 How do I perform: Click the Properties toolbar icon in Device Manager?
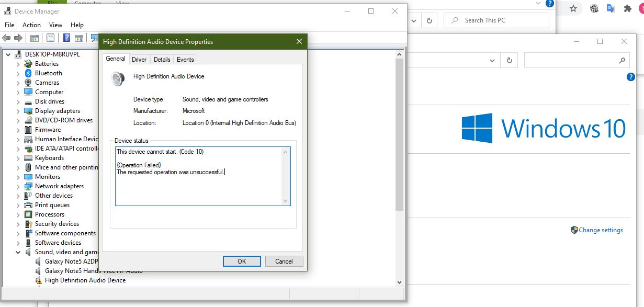click(50, 38)
